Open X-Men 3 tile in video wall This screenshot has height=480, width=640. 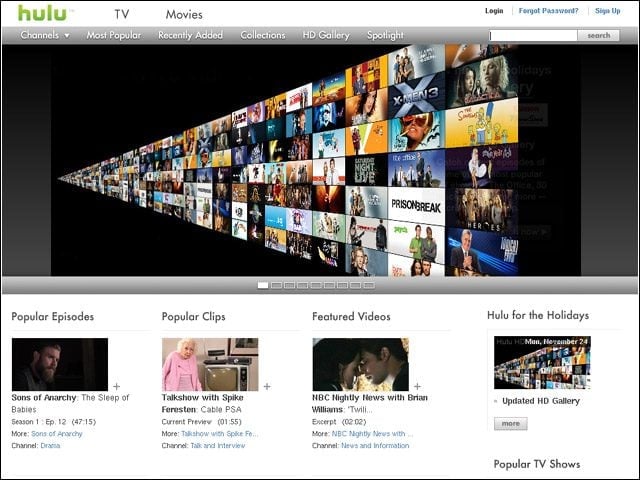(x=416, y=96)
